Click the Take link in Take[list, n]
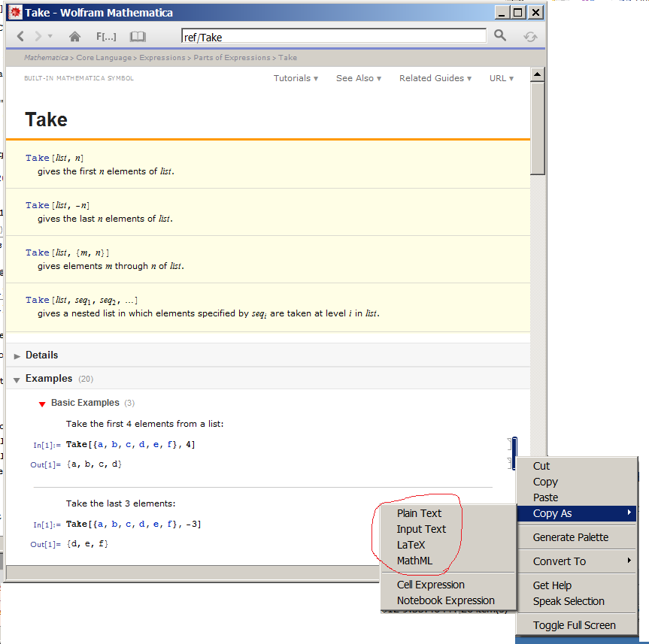Viewport: 649px width, 644px height. pos(38,158)
